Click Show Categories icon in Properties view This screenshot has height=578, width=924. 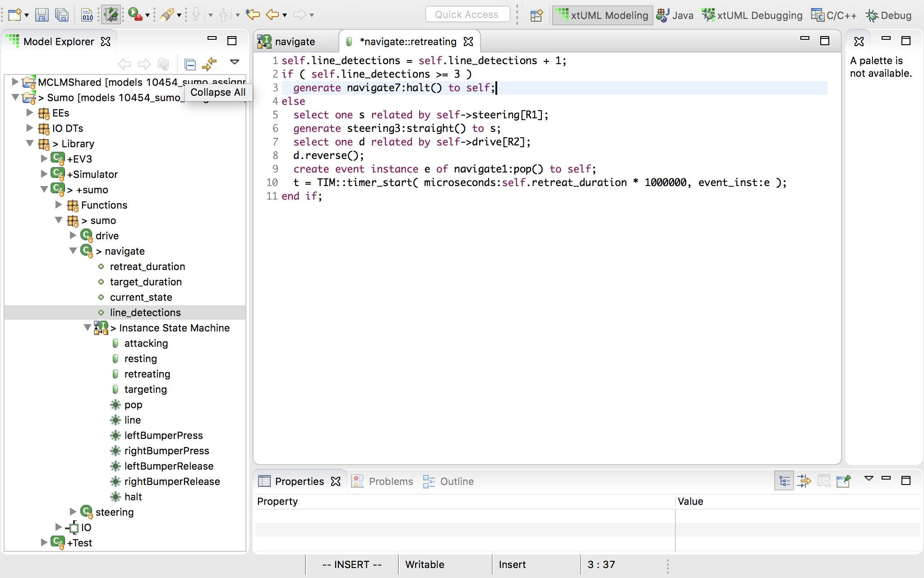784,481
